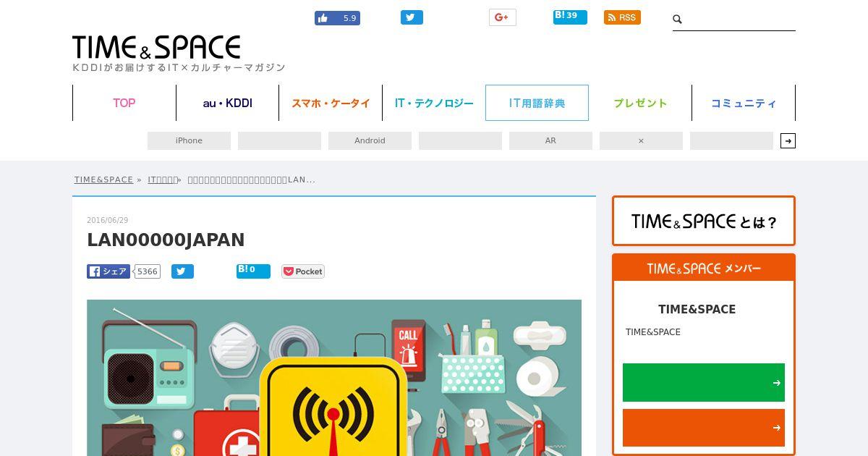
Task: Click the Hatena bookmark button showing 39
Action: coord(570,17)
